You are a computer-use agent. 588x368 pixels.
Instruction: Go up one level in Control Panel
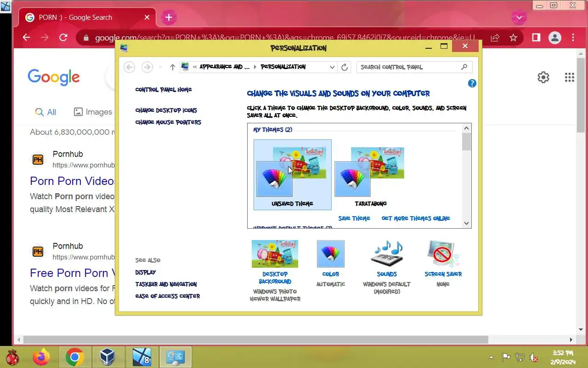(173, 67)
